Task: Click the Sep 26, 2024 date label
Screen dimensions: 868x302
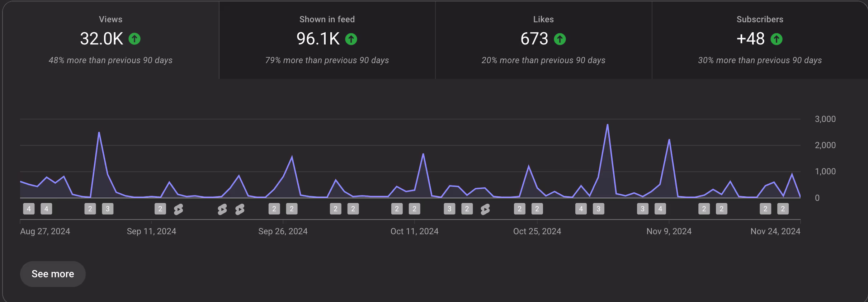Action: [x=283, y=231]
